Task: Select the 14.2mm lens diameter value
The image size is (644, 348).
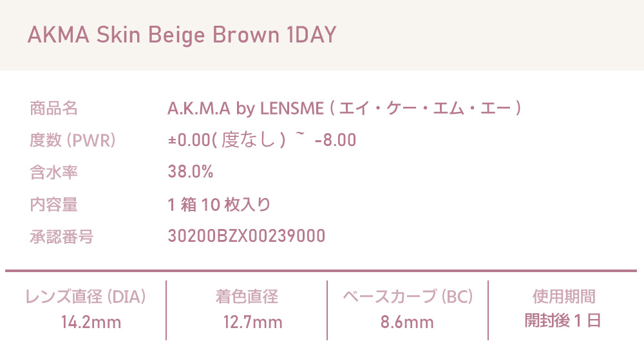Action: click(x=91, y=322)
